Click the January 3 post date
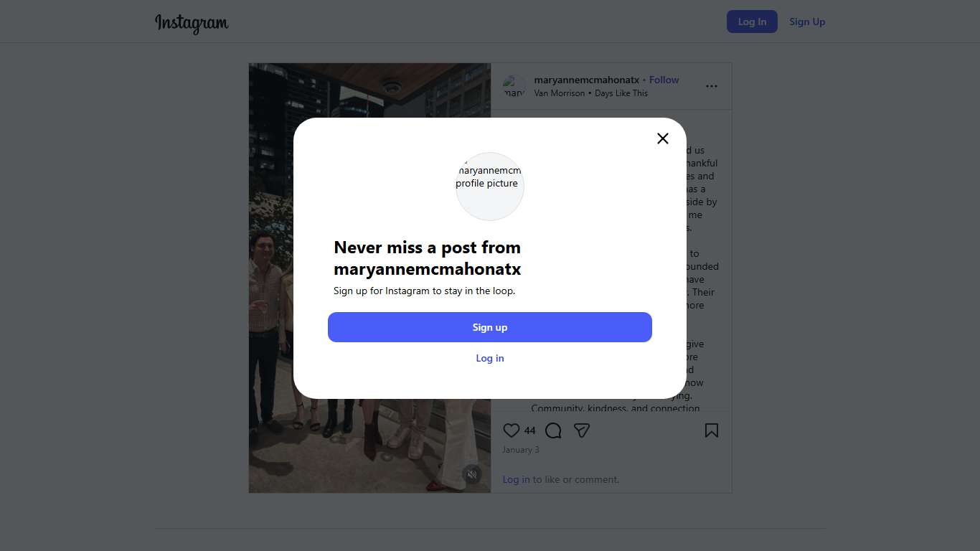 [521, 450]
